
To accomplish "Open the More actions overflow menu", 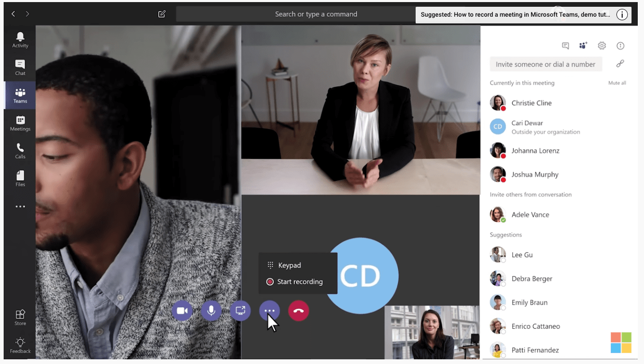I will pos(269,310).
